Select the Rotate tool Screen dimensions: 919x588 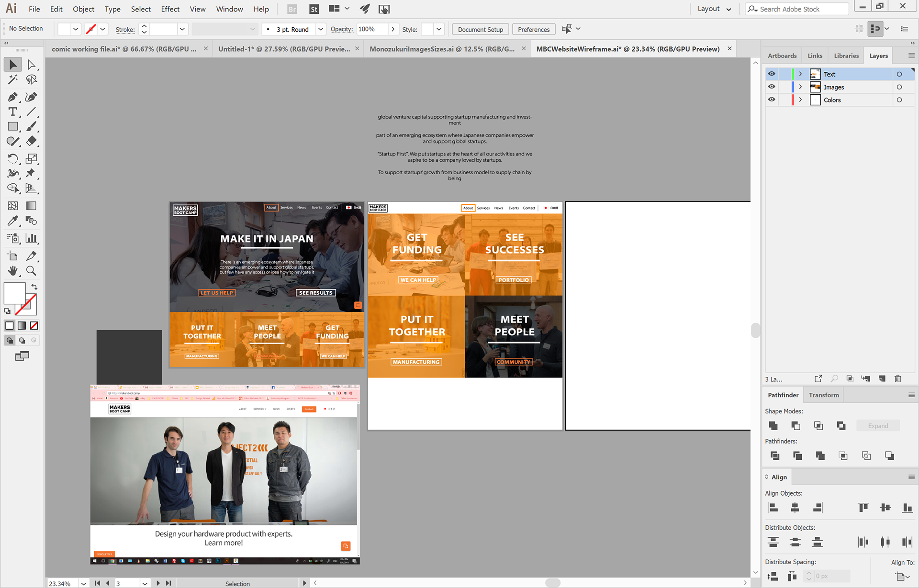click(13, 158)
